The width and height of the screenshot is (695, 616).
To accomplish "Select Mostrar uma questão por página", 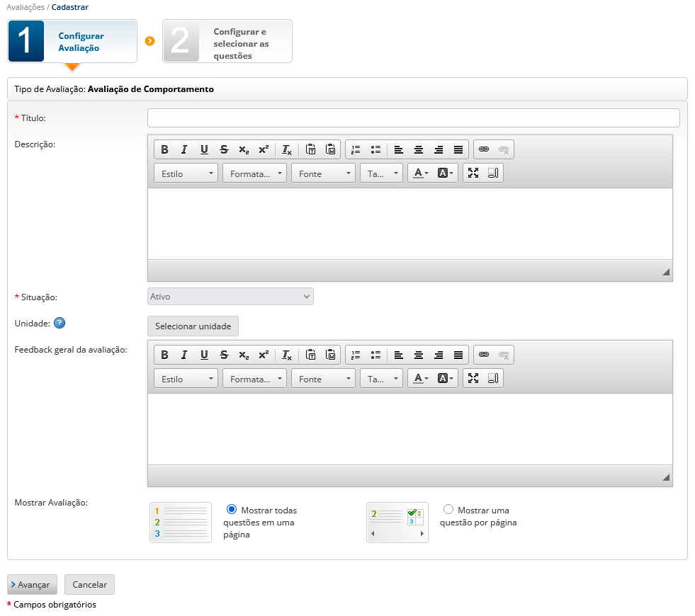I will [x=448, y=509].
